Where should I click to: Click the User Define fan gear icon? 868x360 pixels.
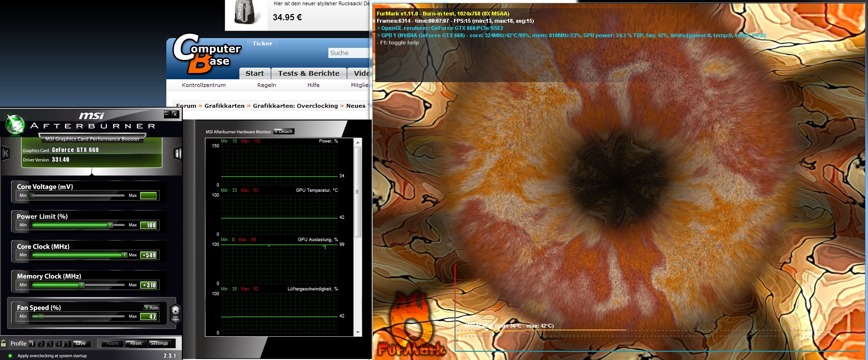[175, 313]
